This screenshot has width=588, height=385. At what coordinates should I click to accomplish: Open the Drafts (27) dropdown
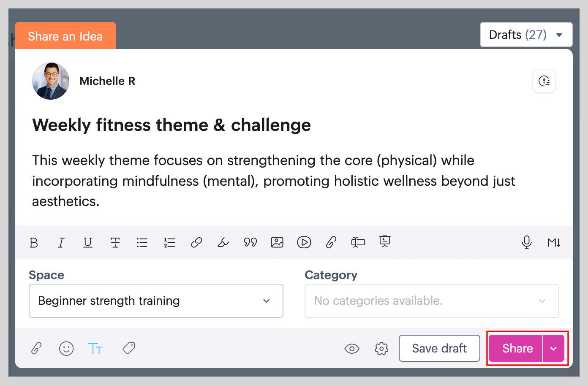tap(526, 35)
